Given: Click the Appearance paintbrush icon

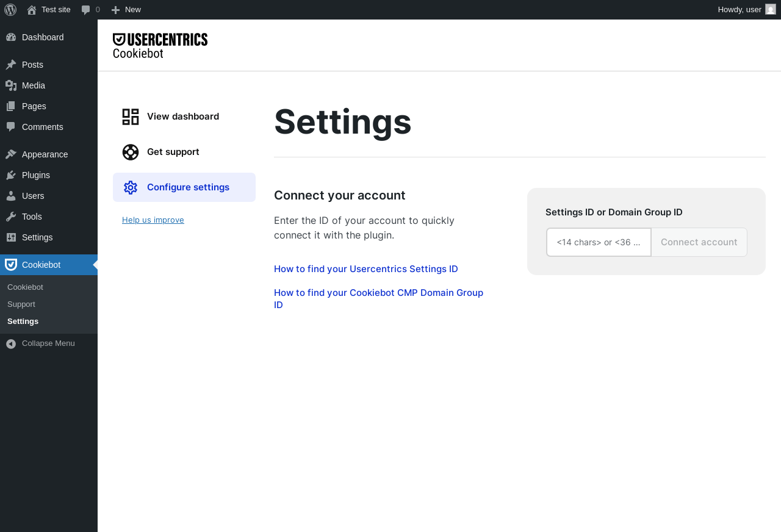Looking at the screenshot, I should [11, 154].
